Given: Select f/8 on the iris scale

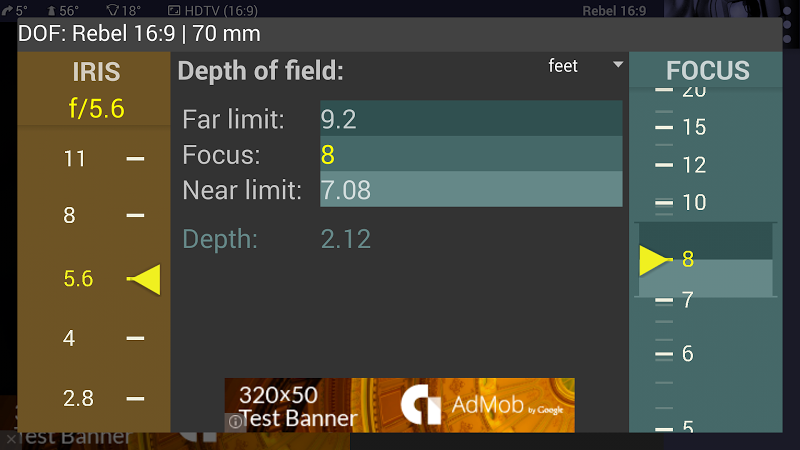Looking at the screenshot, I should point(69,215).
